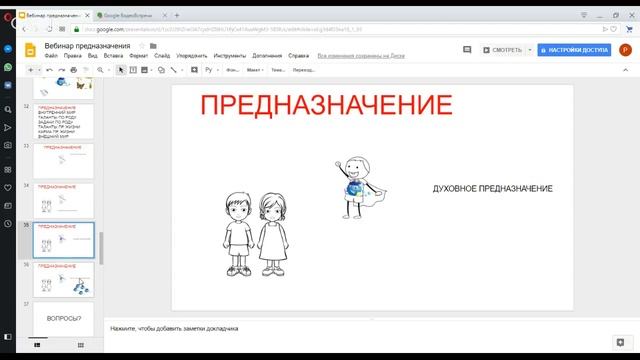Screen dimensions: 640x360
Task: Switch to filmstrip view
Action: click(38, 345)
